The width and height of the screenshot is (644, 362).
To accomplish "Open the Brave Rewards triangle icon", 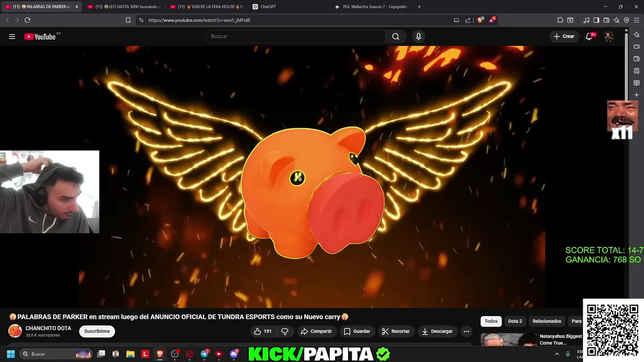I will pyautogui.click(x=492, y=20).
